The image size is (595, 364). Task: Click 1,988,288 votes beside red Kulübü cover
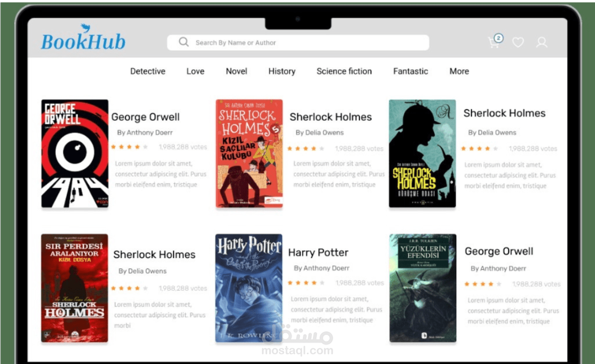pos(359,149)
